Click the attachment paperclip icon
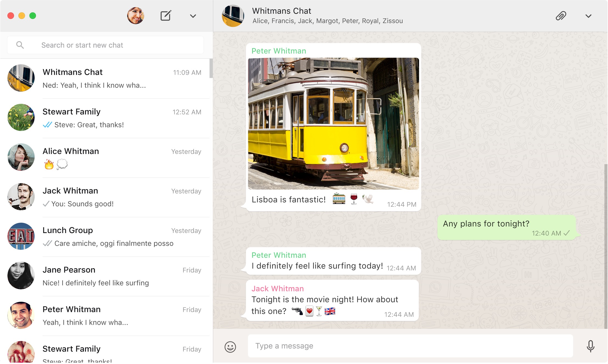This screenshot has width=608, height=364. (561, 16)
